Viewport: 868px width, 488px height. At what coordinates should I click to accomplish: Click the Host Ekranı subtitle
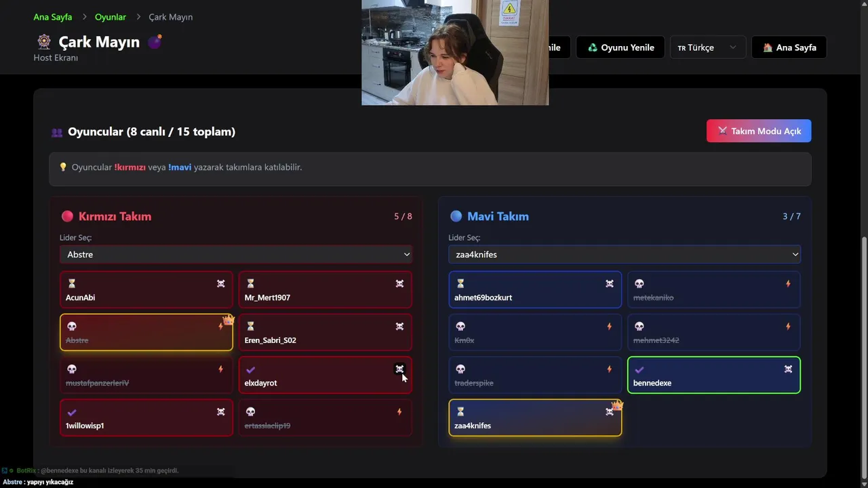tap(56, 58)
